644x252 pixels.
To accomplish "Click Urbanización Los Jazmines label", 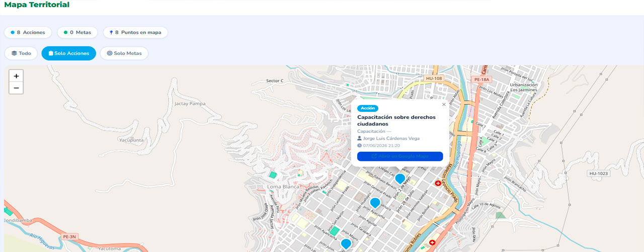I will click(x=524, y=87).
